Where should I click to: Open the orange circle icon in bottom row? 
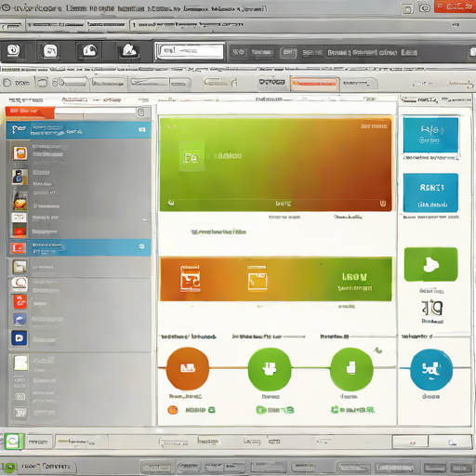(188, 368)
